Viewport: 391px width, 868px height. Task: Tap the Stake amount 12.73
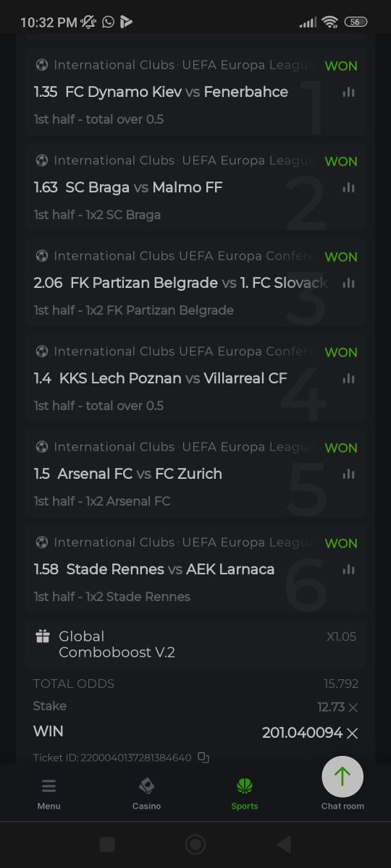pos(331,707)
